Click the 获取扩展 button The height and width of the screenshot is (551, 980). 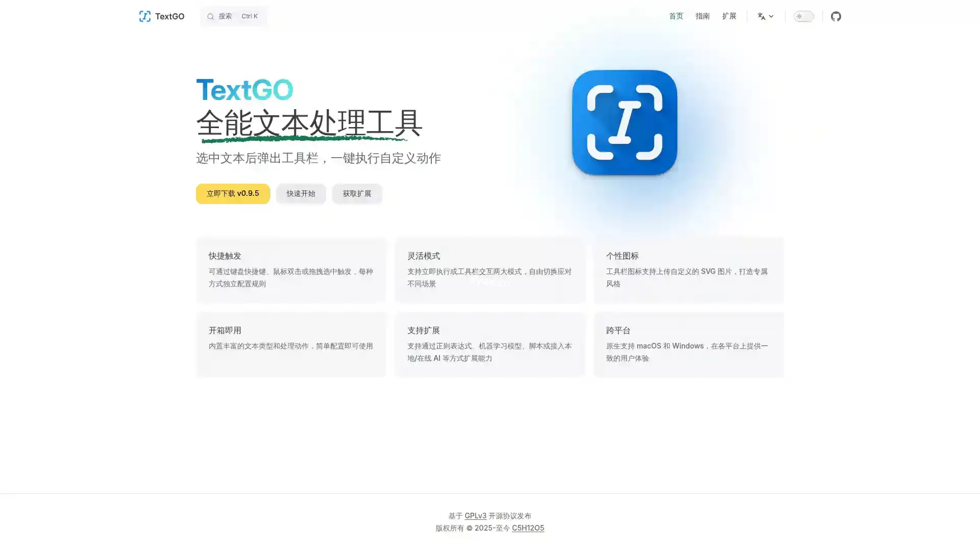pyautogui.click(x=357, y=193)
